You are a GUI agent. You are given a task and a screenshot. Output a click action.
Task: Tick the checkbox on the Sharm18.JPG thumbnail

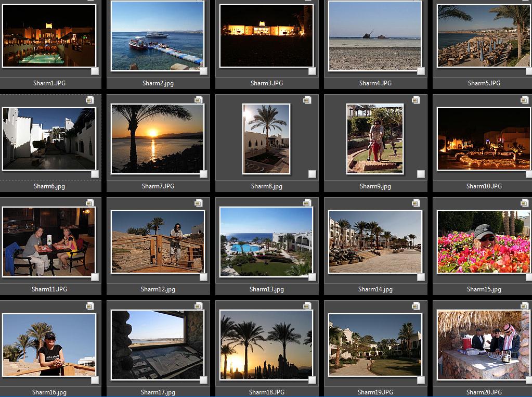coord(312,380)
